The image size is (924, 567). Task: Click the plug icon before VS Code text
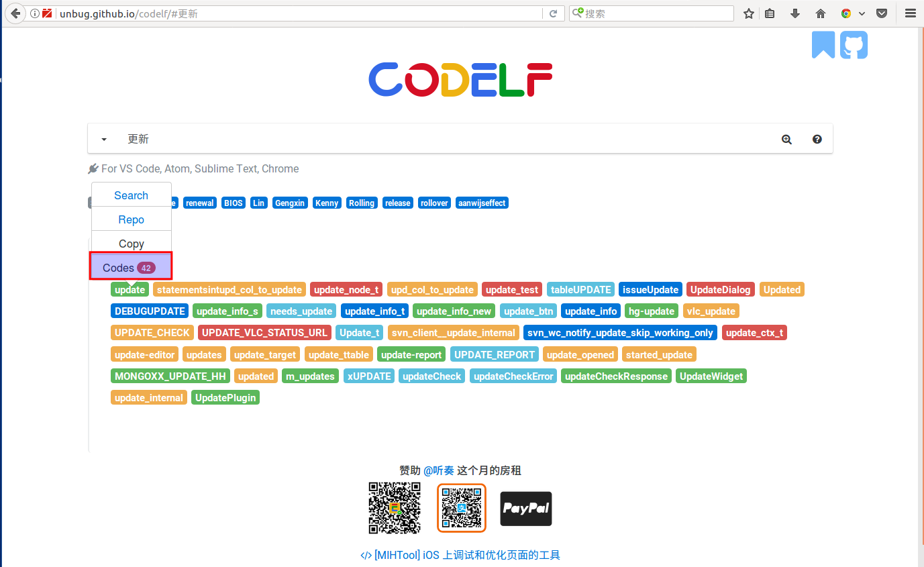pos(93,169)
